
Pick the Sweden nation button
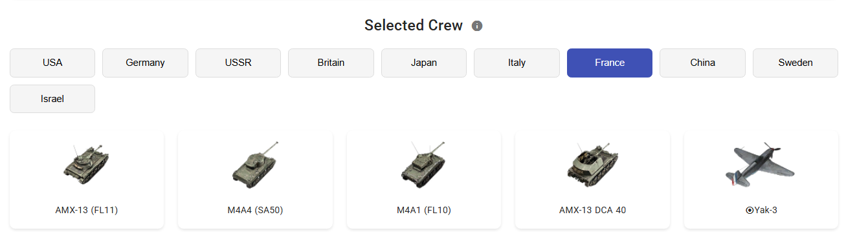[x=796, y=63]
